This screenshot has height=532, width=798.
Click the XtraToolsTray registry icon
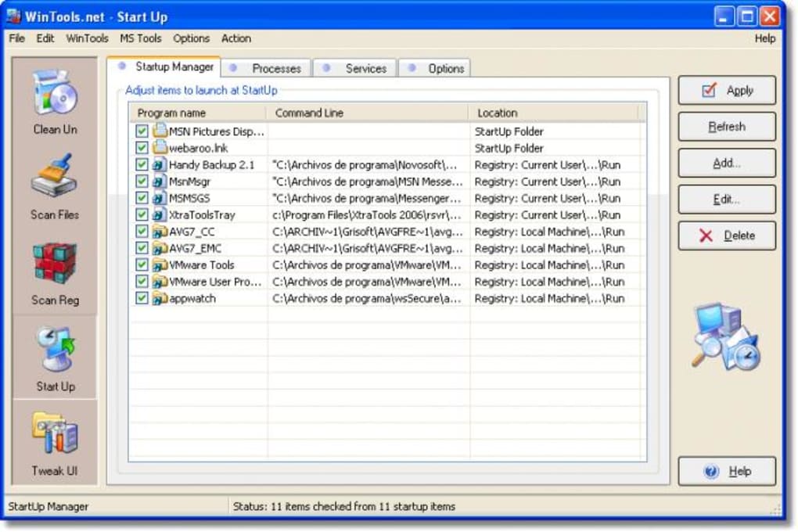[x=160, y=215]
